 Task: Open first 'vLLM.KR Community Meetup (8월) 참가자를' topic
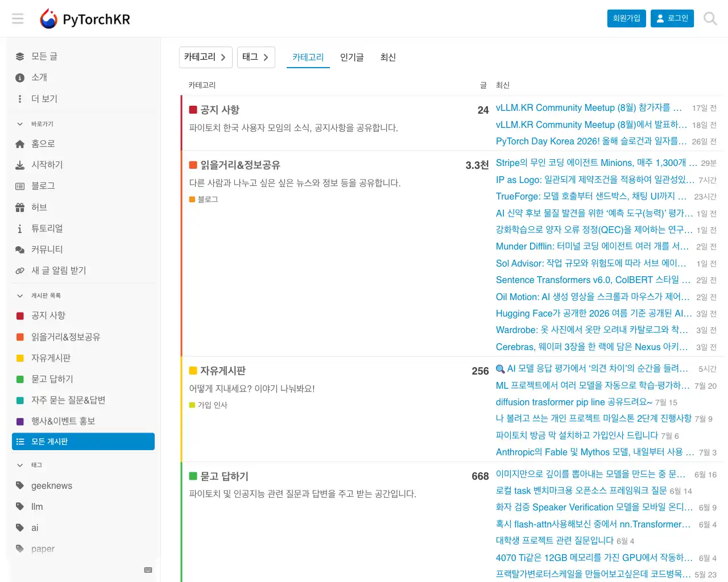[x=589, y=107]
